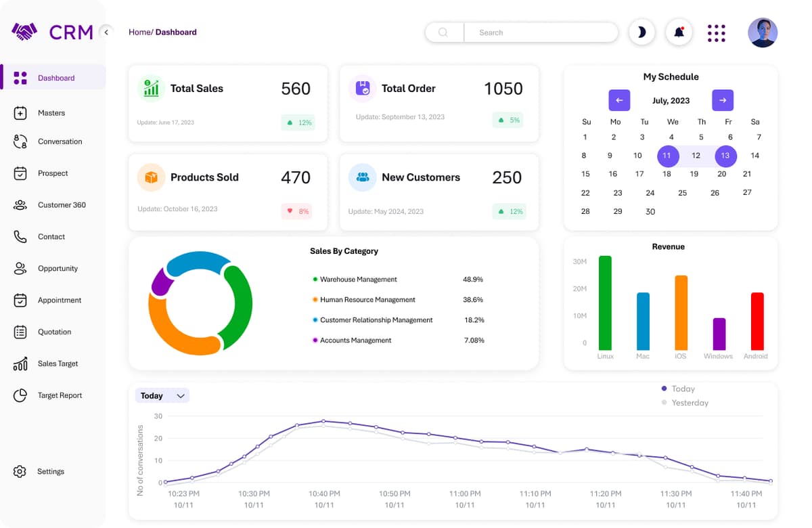Viewport: 812px width, 528px height.
Task: Select the Contact phone icon
Action: [20, 236]
